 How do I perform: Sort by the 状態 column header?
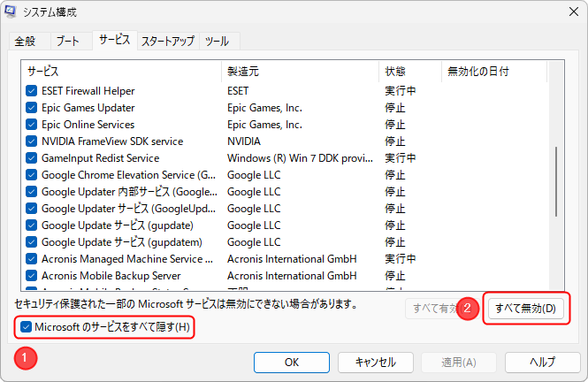(x=410, y=72)
